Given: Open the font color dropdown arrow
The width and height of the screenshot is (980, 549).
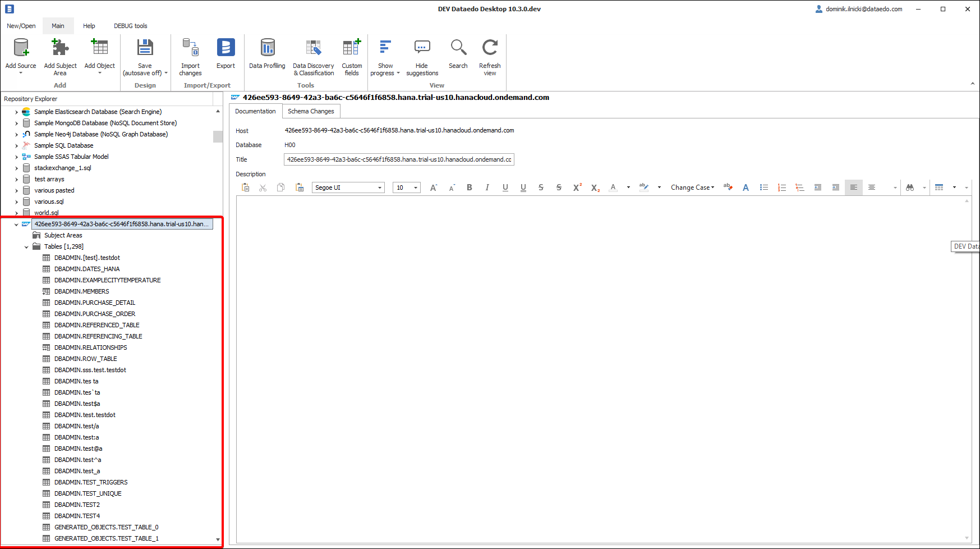Looking at the screenshot, I should click(x=628, y=187).
